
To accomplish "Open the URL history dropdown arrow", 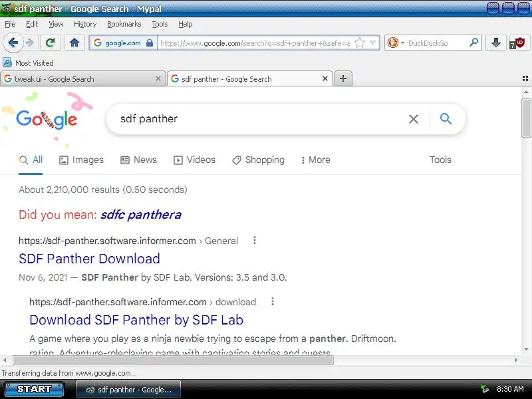I will coord(373,43).
